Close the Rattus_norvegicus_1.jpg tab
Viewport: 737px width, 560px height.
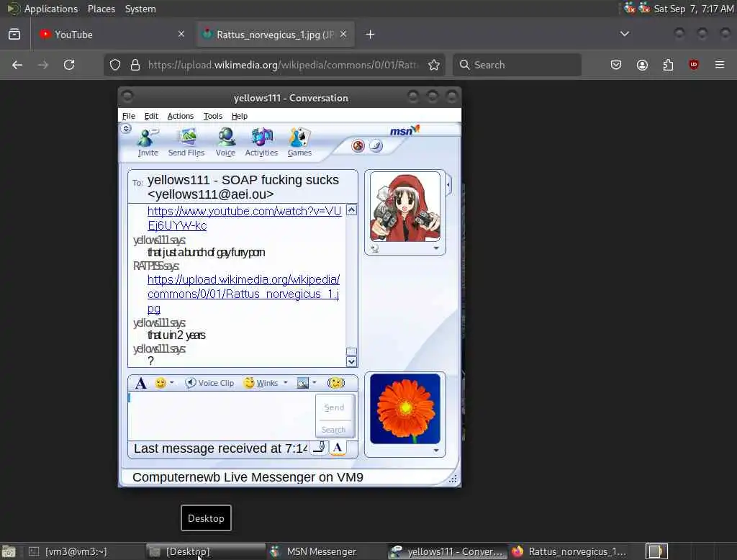[x=343, y=34]
